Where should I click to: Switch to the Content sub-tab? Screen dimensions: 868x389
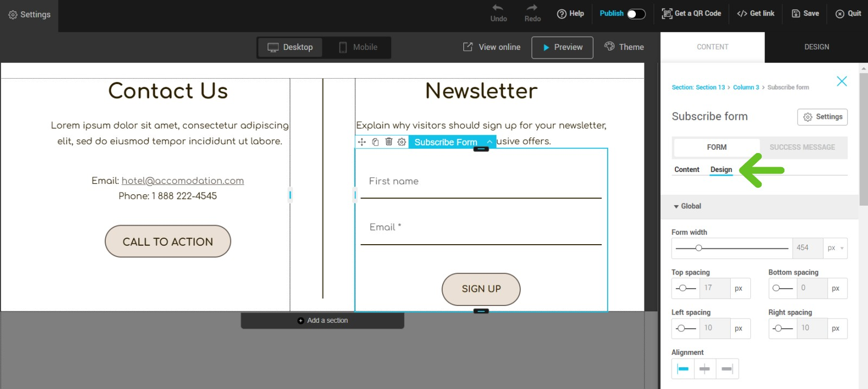coord(687,170)
